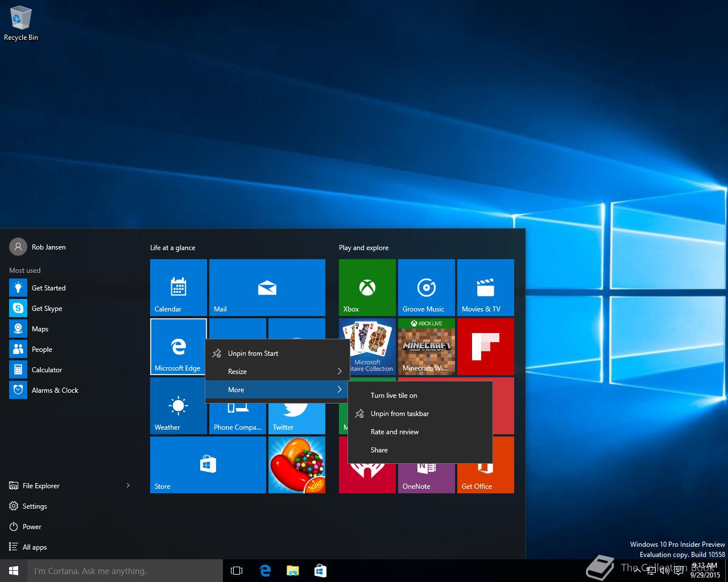
Task: Choose Turn live tile on
Action: [x=420, y=396]
